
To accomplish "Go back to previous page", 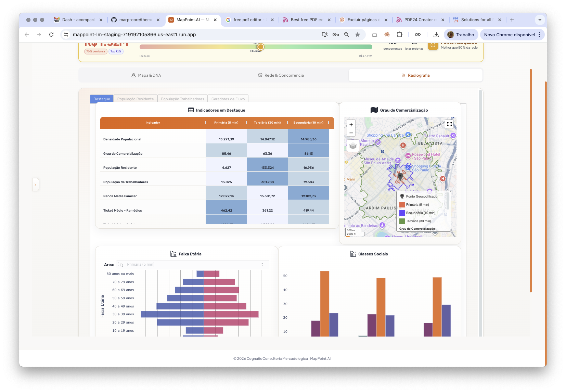I will point(27,35).
